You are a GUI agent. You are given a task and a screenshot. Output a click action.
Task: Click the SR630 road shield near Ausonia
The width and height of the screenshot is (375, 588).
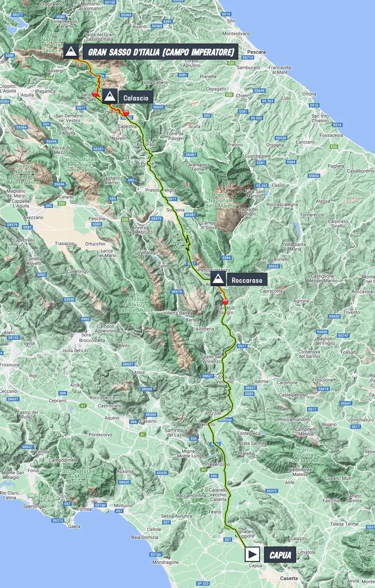click(124, 482)
